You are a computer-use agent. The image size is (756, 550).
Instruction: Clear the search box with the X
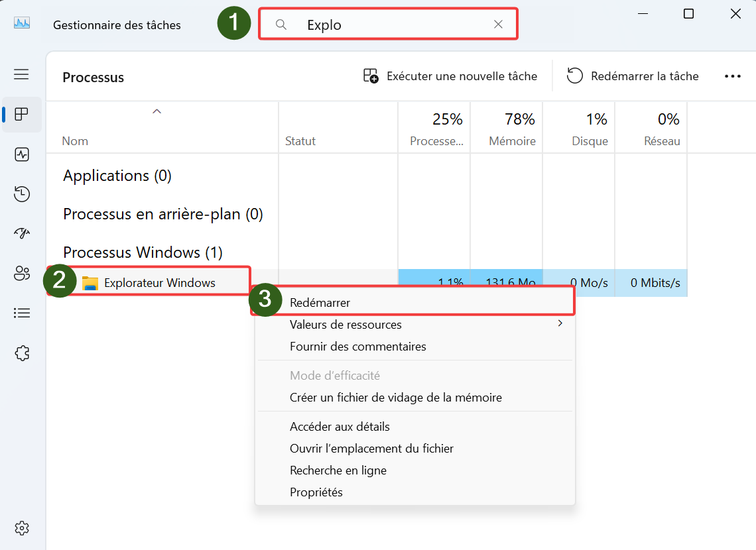[x=498, y=24]
